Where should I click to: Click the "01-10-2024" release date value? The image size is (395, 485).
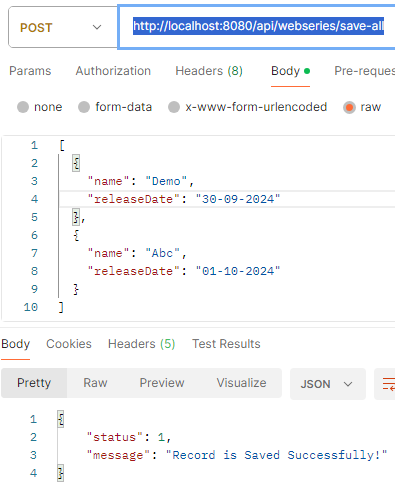(x=238, y=271)
